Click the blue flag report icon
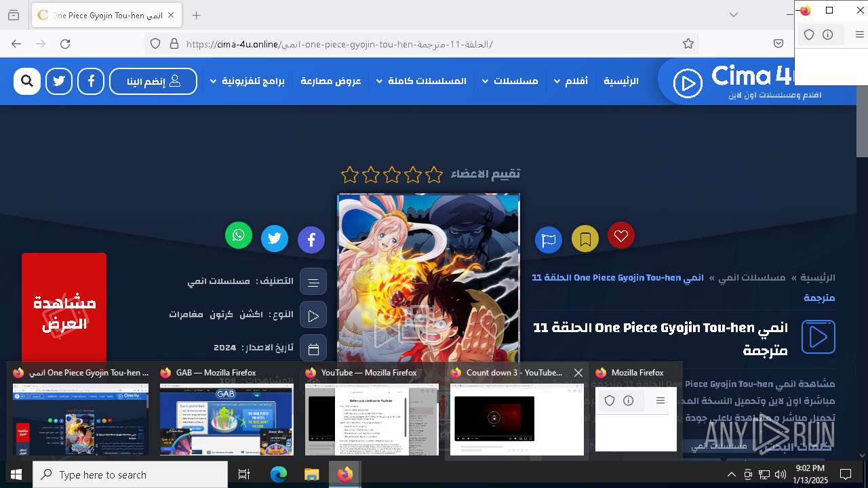868x488 pixels. pos(549,240)
